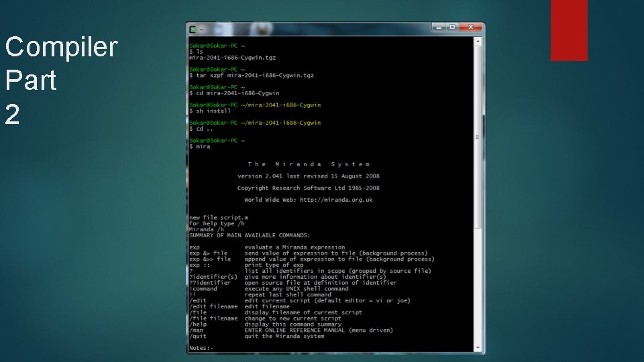
Task: Click the 'for help type /h' line
Action: point(217,224)
